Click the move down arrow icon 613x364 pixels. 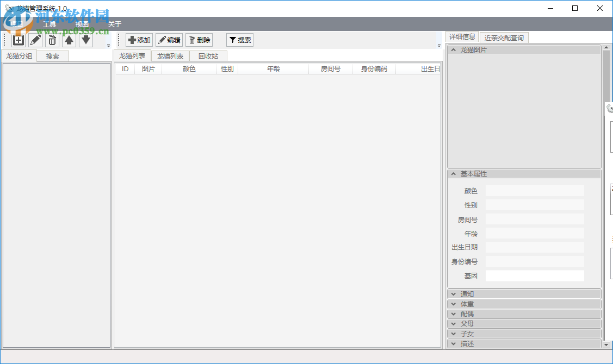[85, 40]
